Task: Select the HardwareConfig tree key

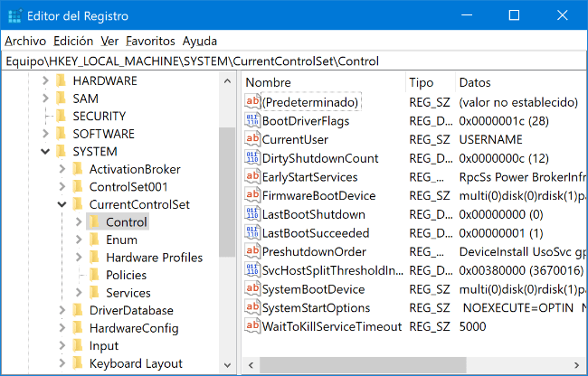Action: click(x=134, y=328)
